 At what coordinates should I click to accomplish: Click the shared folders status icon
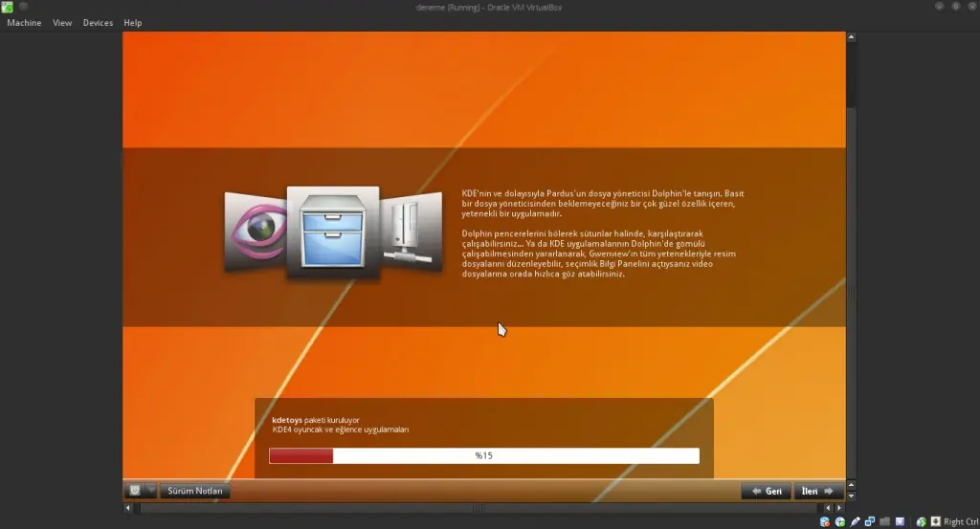coord(885,521)
